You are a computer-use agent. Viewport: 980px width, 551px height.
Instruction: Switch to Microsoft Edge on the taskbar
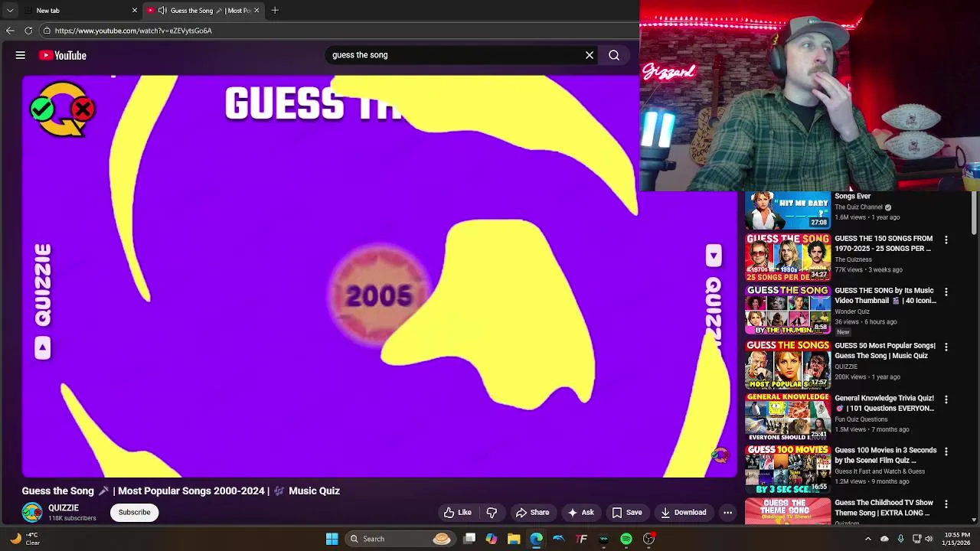point(536,539)
